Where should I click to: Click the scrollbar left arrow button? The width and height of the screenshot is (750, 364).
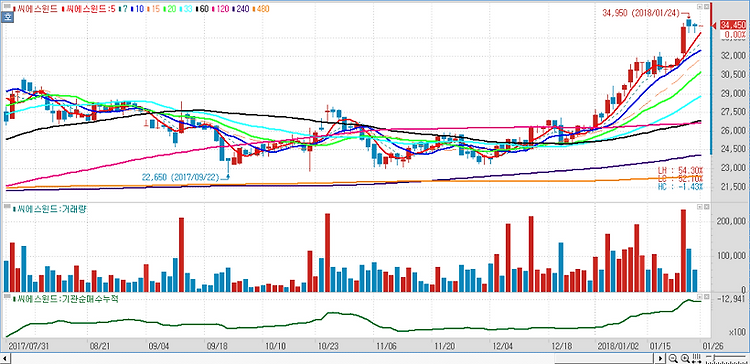point(5,358)
